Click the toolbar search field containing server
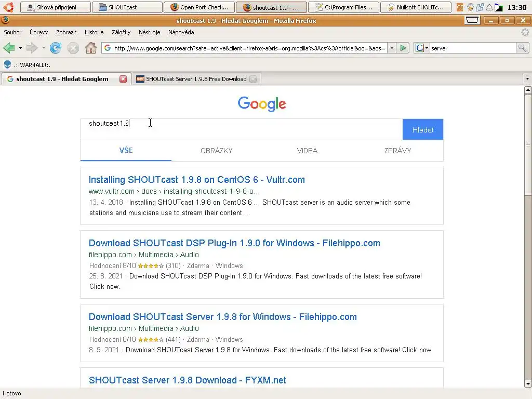Image resolution: width=532 pixels, height=399 pixels. coord(473,48)
